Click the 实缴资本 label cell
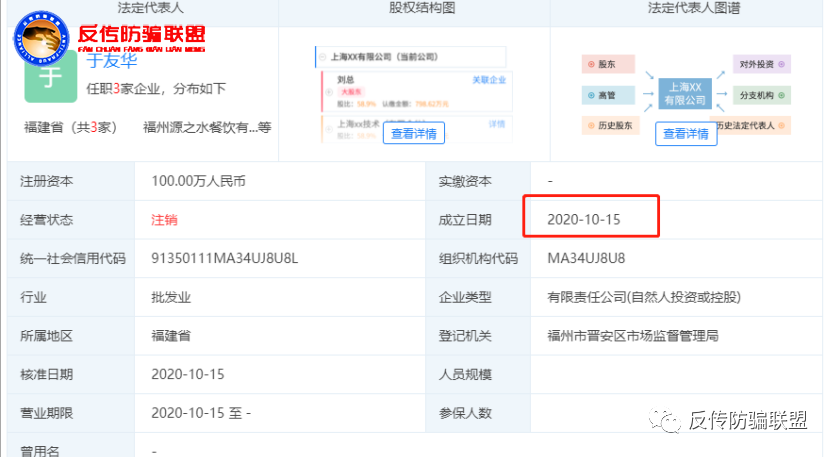The image size is (834, 457). coord(478,181)
